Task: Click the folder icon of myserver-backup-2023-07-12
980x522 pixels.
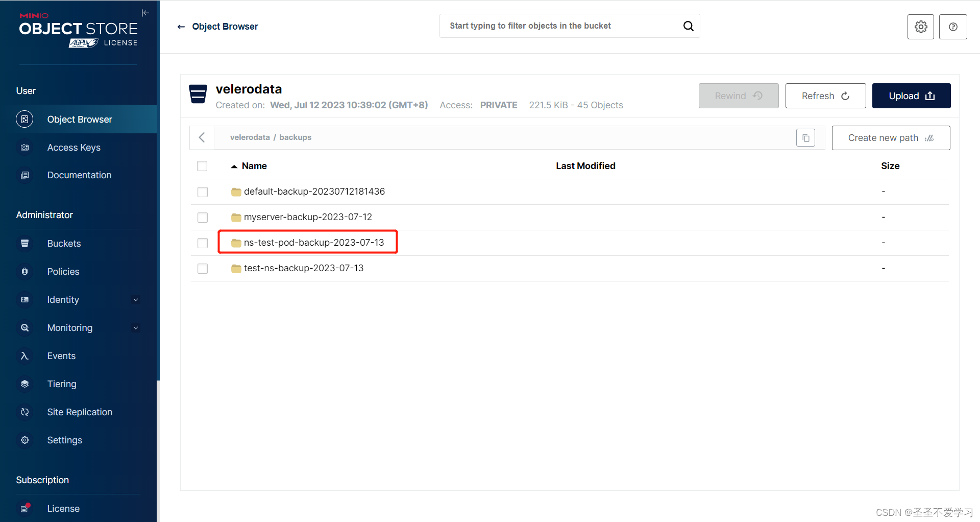Action: click(x=236, y=217)
